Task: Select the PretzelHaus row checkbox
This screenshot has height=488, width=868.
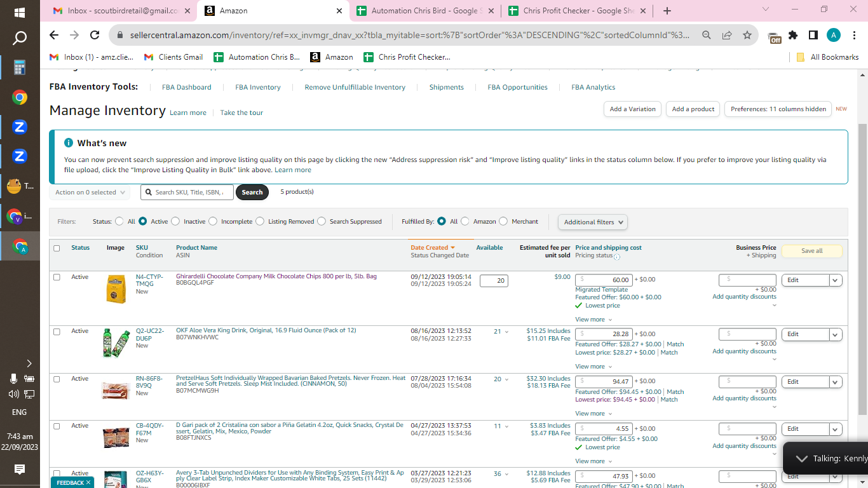Action: pyautogui.click(x=57, y=379)
